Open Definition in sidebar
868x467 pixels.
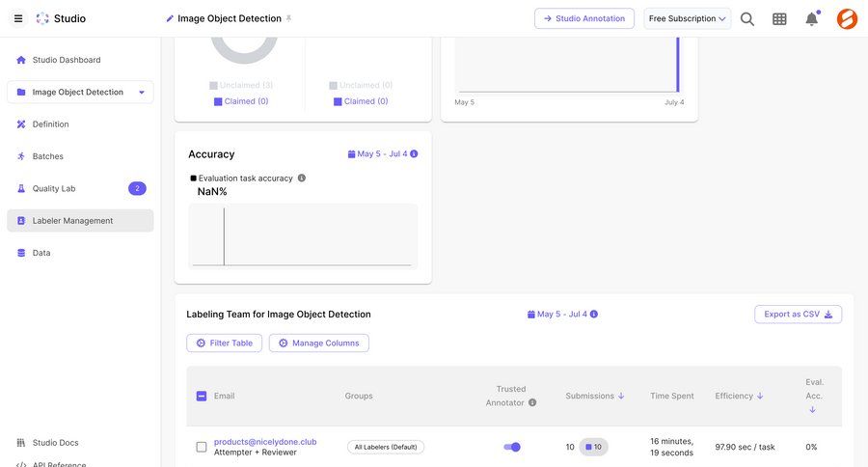80,124
